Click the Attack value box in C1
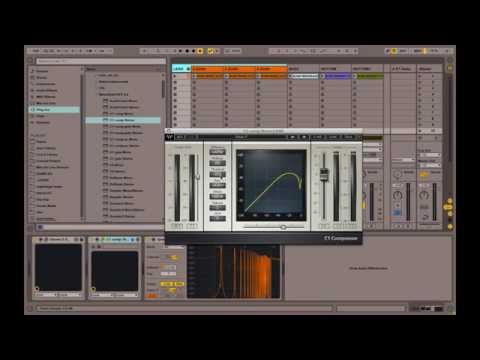 tap(217, 196)
